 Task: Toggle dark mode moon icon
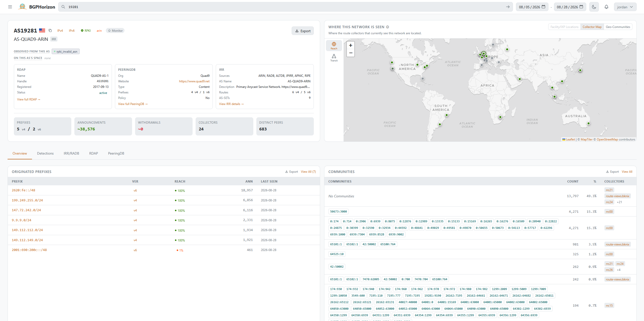[x=594, y=7]
